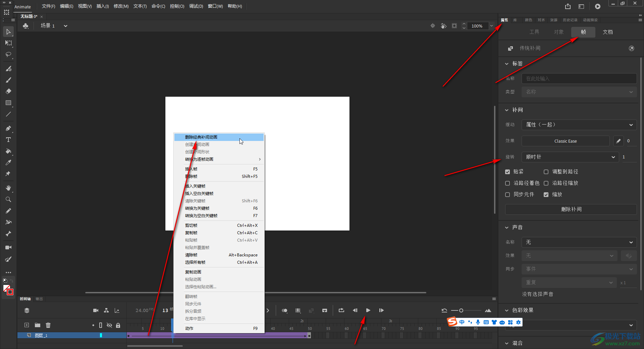Enable the 同步元件 checkbox
644x349 pixels.
pyautogui.click(x=507, y=195)
